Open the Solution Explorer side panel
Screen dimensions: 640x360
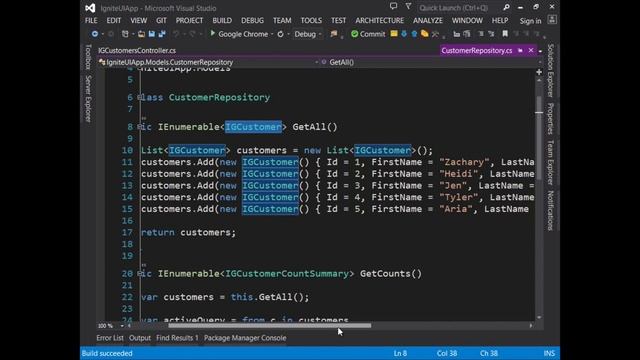click(x=550, y=71)
